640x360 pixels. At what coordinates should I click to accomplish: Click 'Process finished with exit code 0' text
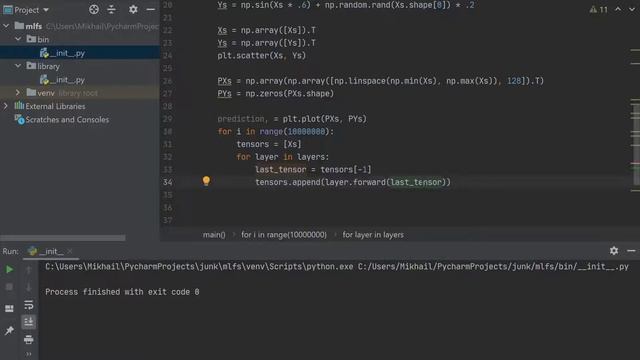point(122,292)
